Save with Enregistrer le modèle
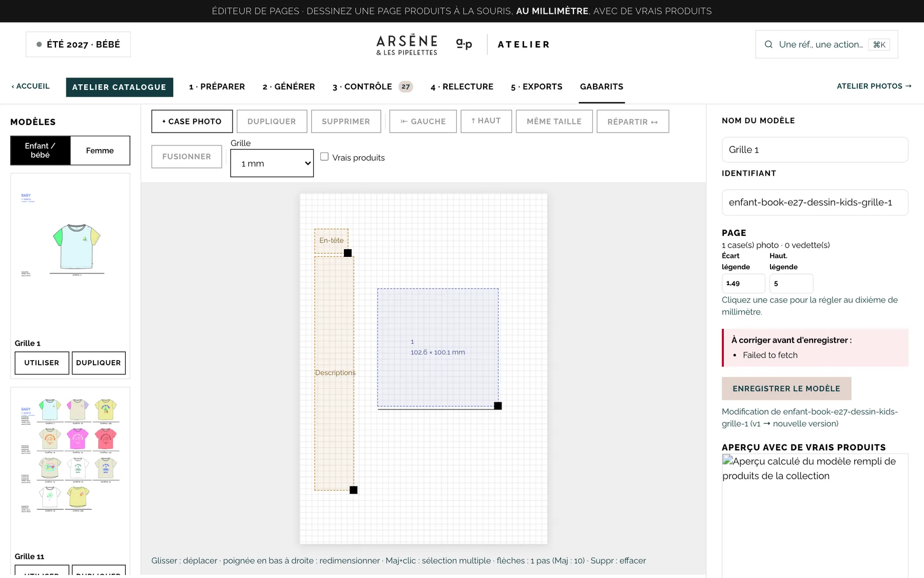 point(786,388)
